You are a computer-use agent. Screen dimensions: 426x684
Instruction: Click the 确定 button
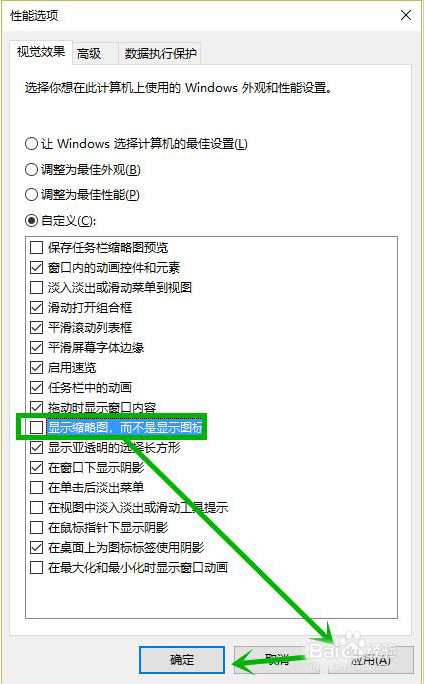point(182,660)
